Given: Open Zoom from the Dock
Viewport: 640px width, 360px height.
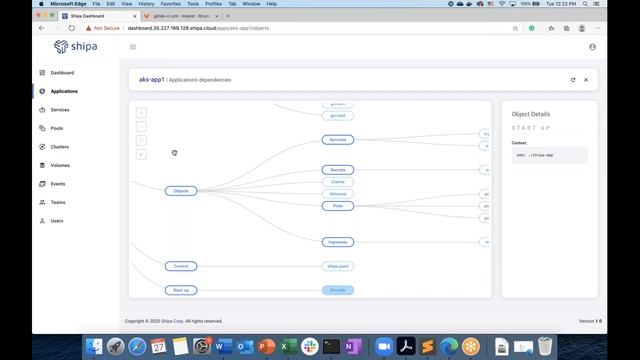Looking at the screenshot, I should coord(384,347).
